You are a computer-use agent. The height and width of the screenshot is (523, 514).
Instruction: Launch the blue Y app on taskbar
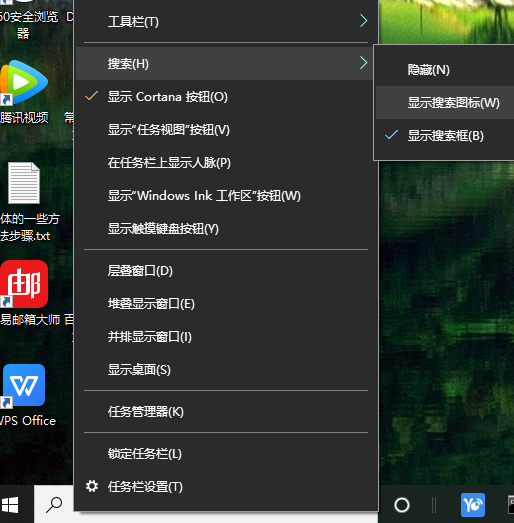473,505
